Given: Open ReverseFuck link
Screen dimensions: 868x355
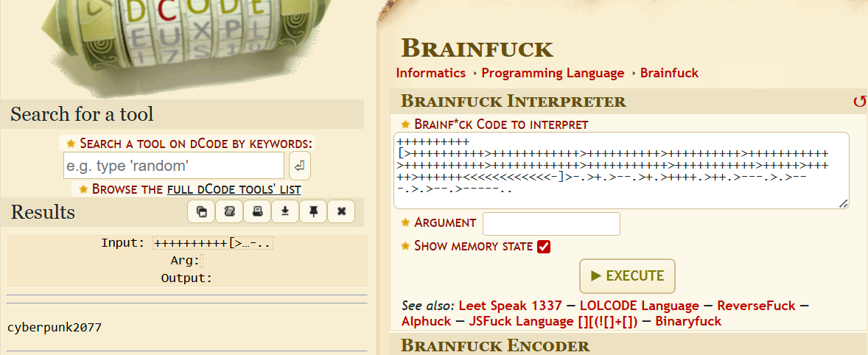Looking at the screenshot, I should [x=756, y=306].
